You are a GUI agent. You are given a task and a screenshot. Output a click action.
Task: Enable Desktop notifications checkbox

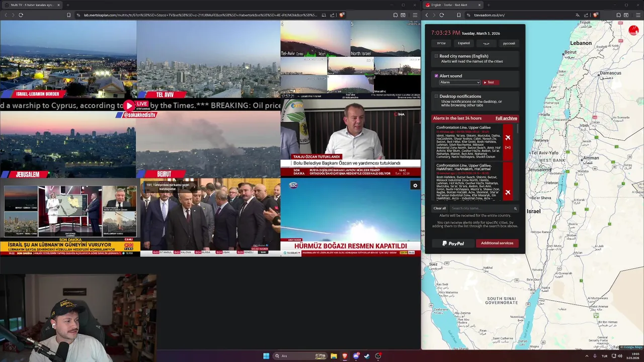pos(436,96)
